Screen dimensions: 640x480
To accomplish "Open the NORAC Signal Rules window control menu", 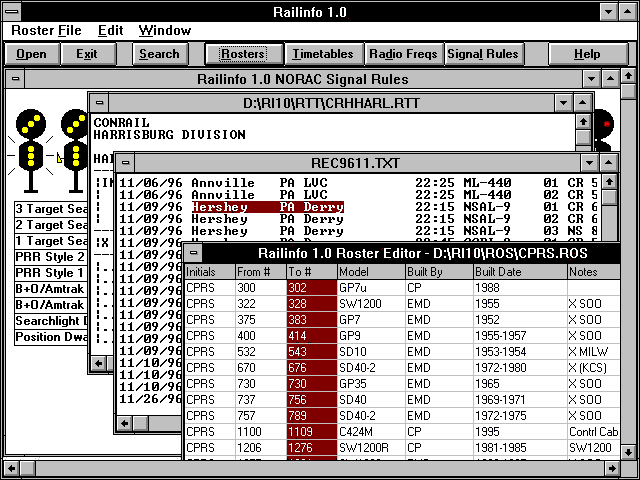I will [16, 78].
